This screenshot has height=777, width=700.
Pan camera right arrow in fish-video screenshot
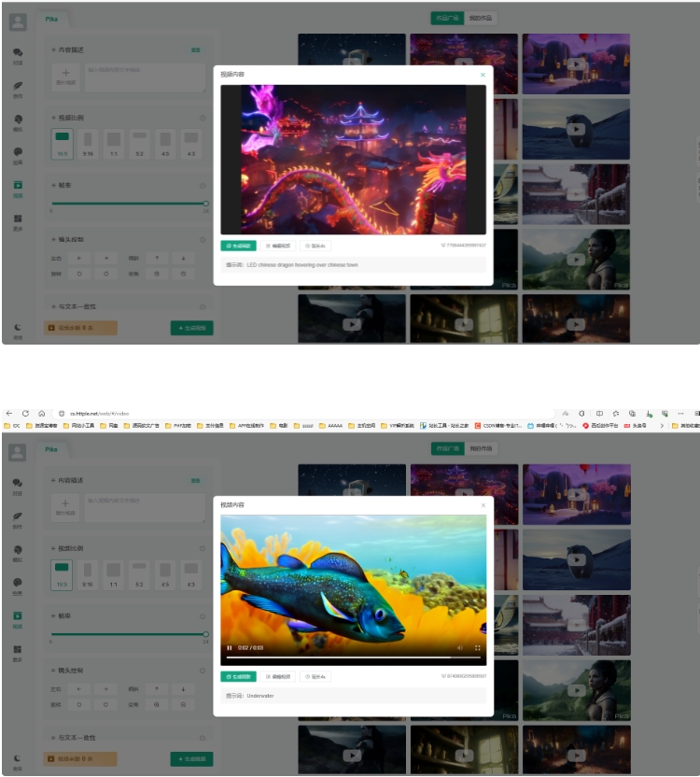(x=105, y=689)
